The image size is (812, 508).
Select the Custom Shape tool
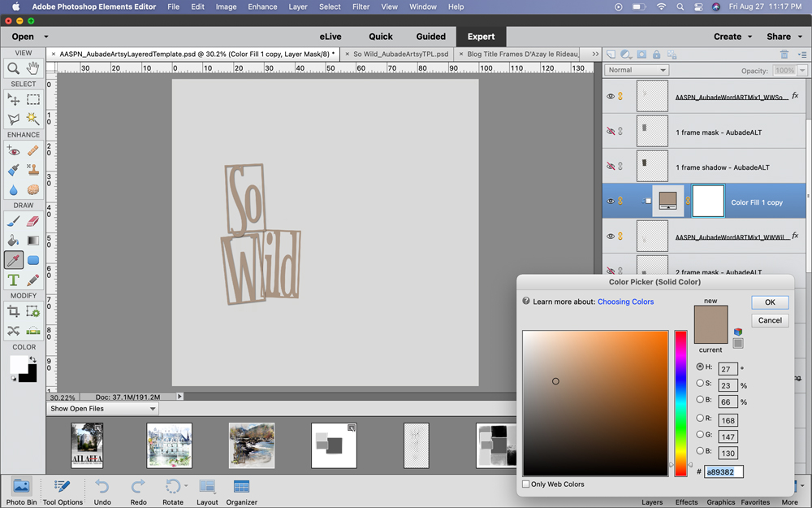[33, 260]
